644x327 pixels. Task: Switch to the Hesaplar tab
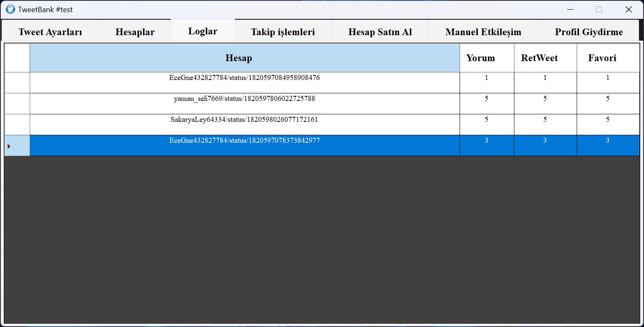tap(135, 32)
